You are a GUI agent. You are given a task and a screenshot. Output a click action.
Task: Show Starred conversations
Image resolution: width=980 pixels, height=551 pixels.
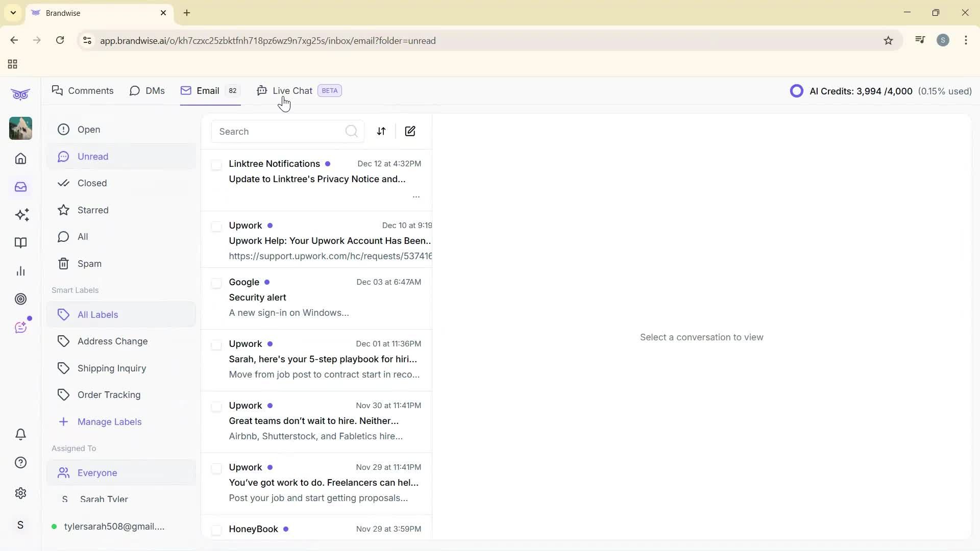(x=93, y=210)
